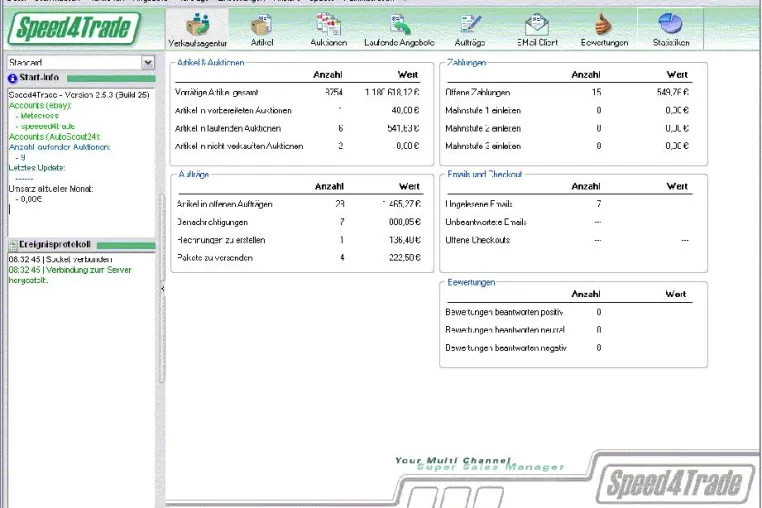Click Umsatz aktueller Monat label

point(51,189)
